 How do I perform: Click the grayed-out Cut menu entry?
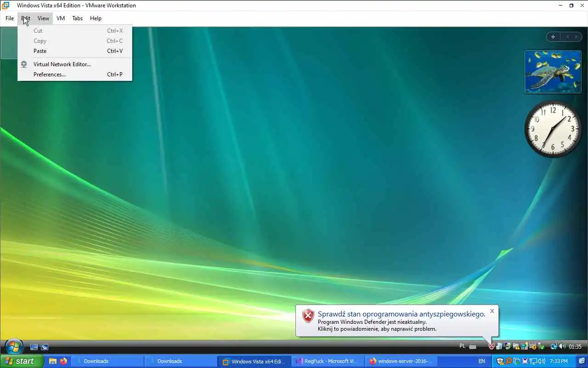pos(75,31)
